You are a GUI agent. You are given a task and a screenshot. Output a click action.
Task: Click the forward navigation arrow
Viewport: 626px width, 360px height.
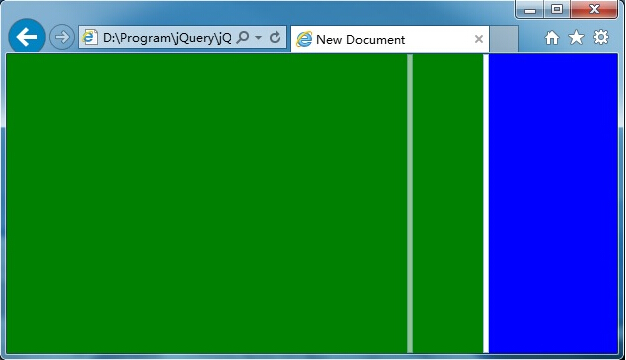pyautogui.click(x=62, y=37)
